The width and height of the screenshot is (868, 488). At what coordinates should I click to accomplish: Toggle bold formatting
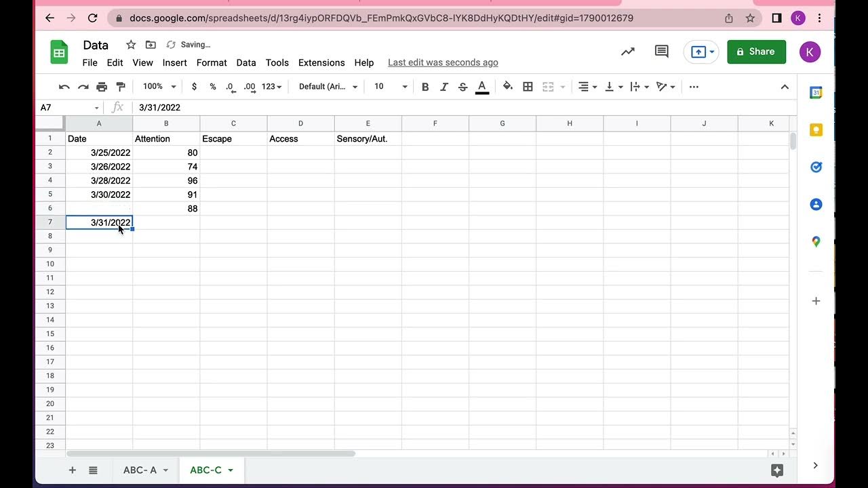point(425,87)
